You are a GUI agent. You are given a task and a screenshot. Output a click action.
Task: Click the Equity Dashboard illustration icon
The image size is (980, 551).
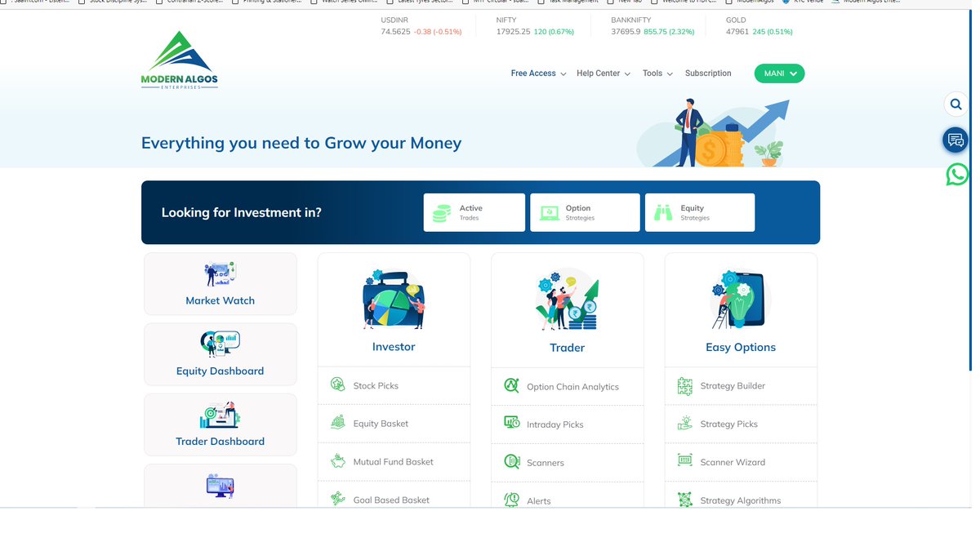(220, 344)
